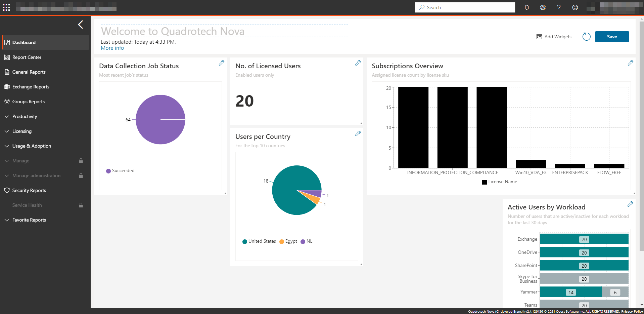This screenshot has width=644, height=314.
Task: Click the 20 licensed users count
Action: click(244, 101)
